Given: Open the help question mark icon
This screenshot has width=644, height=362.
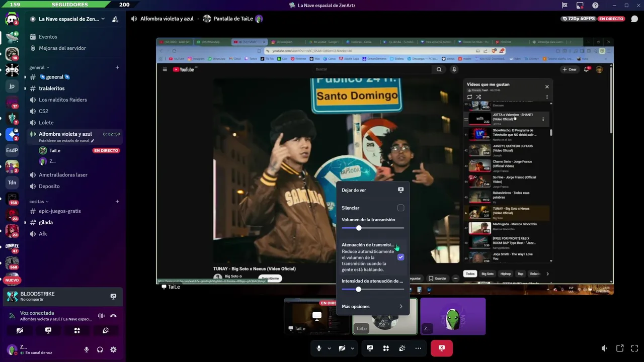Looking at the screenshot, I should (595, 5).
